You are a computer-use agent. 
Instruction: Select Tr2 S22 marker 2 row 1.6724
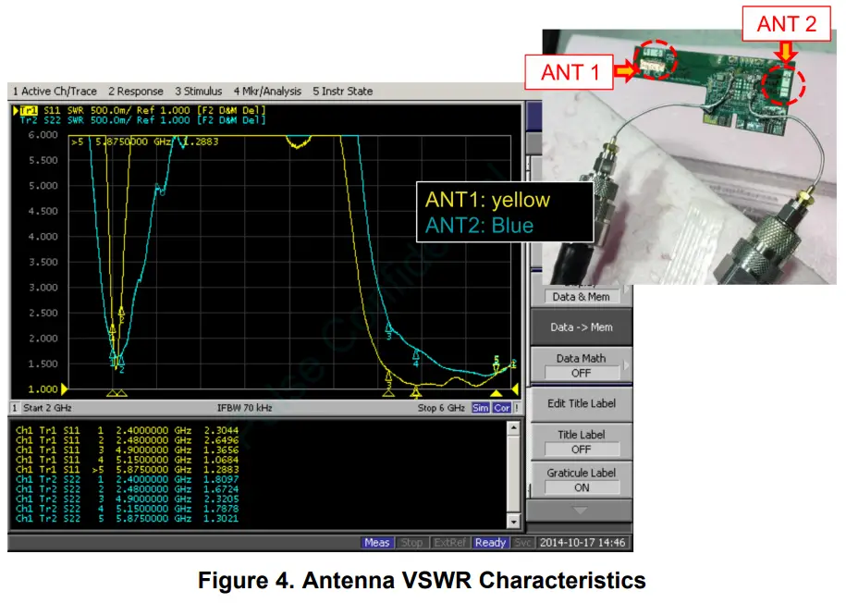[127, 489]
